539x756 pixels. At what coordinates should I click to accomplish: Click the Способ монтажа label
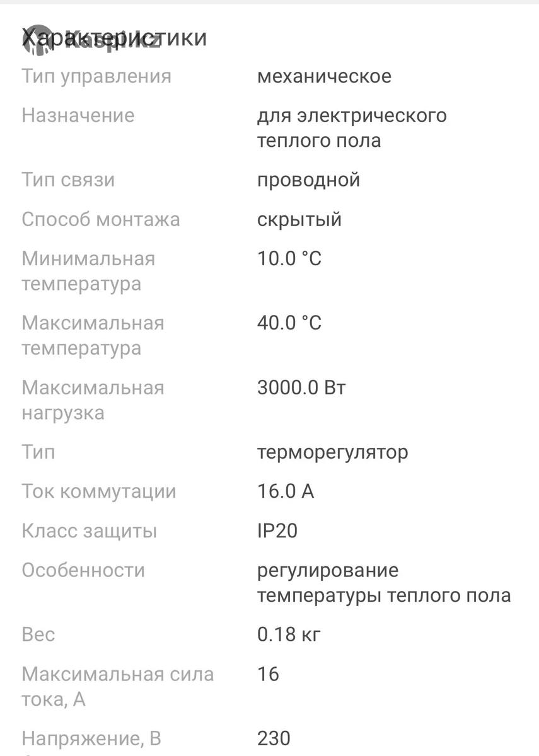tap(101, 219)
